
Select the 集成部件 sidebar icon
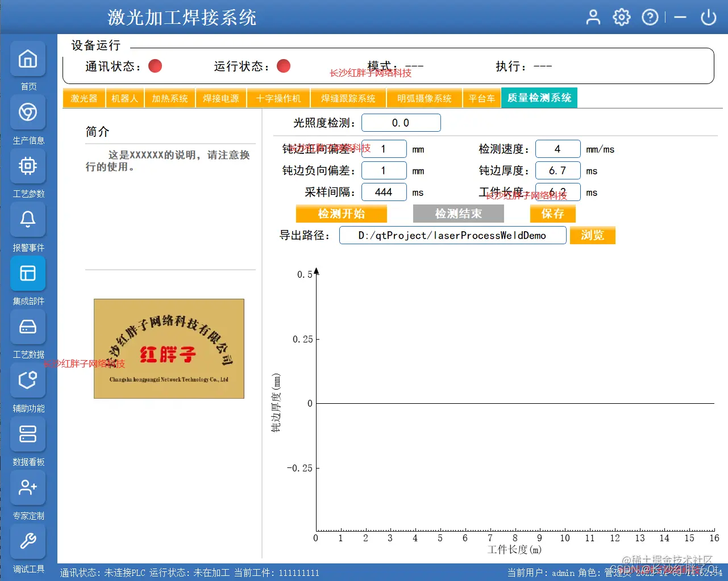[x=28, y=273]
